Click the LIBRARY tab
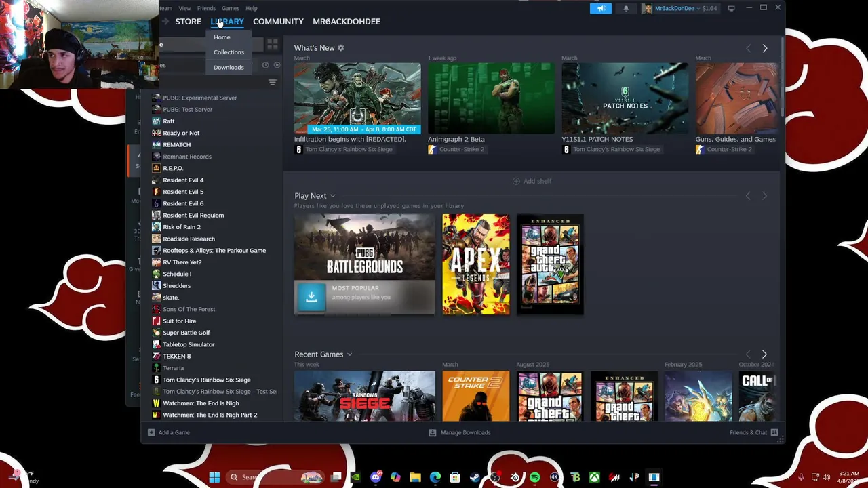Image resolution: width=868 pixels, height=488 pixels. [x=227, y=22]
